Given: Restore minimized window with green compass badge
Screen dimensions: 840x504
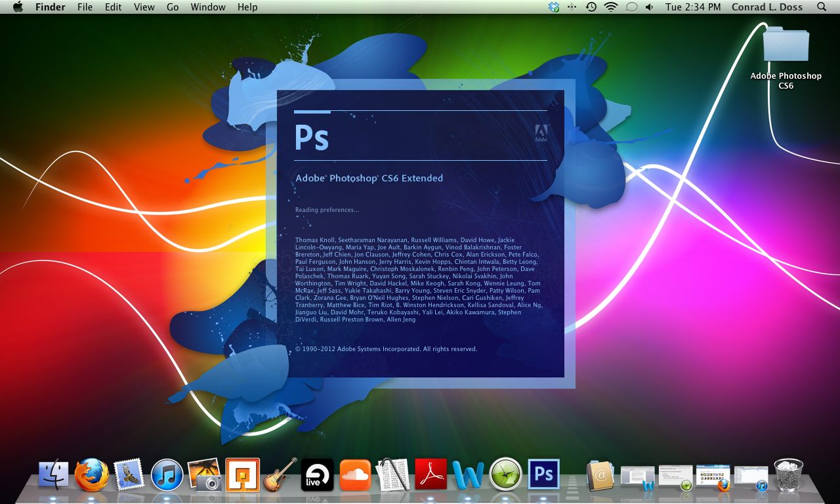Looking at the screenshot, I should tap(675, 477).
